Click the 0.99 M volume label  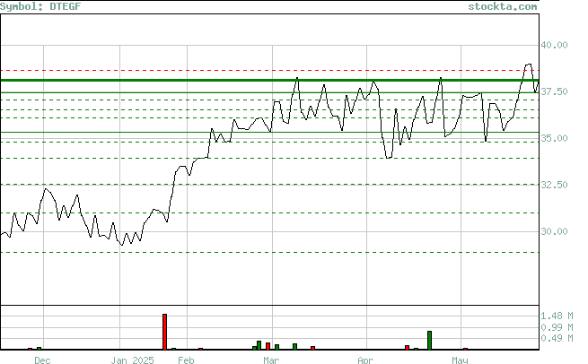click(557, 327)
